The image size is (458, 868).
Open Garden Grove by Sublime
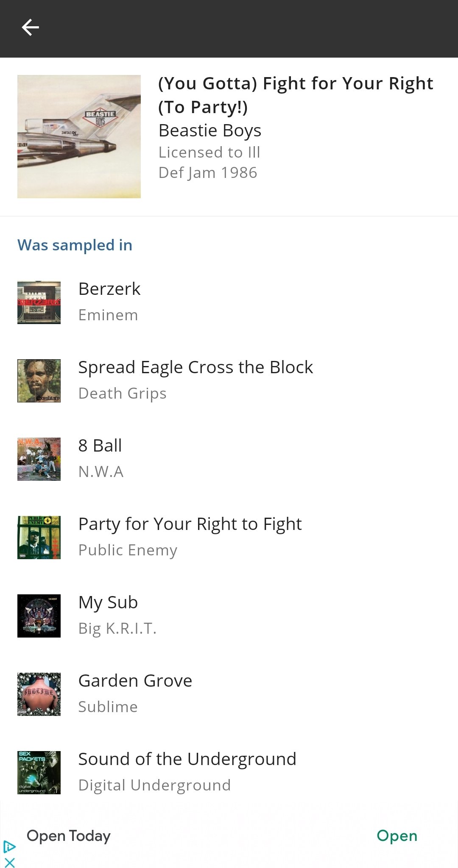click(229, 694)
